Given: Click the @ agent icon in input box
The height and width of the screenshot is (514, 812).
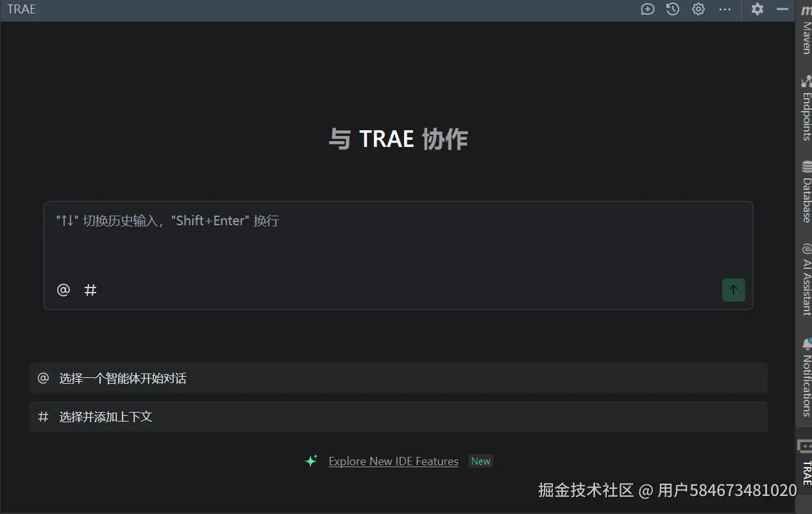Looking at the screenshot, I should tap(63, 290).
